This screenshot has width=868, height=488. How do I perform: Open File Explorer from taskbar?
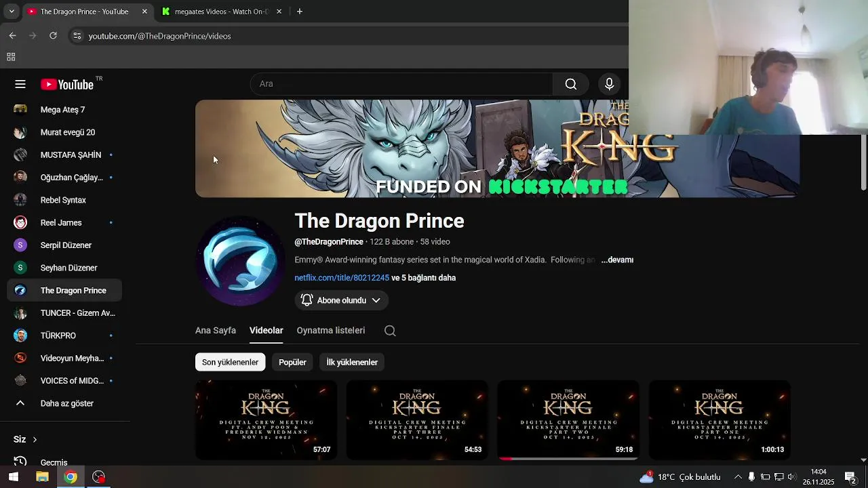(x=42, y=477)
